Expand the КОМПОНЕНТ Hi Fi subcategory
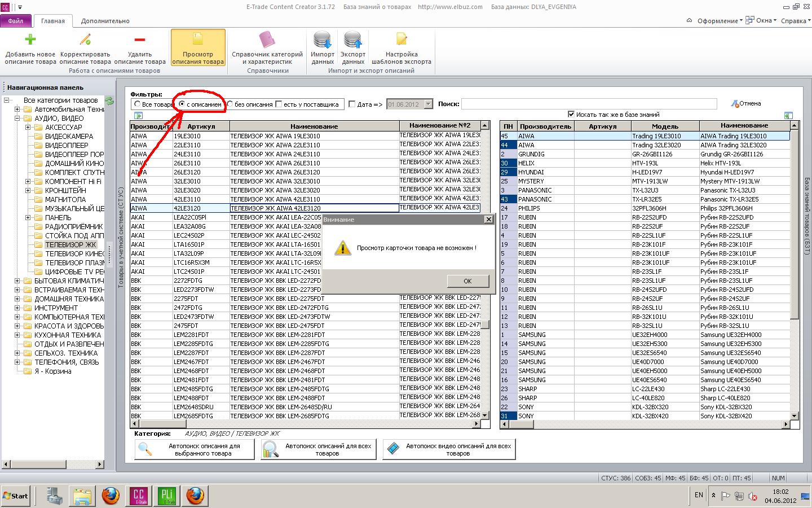The height and width of the screenshot is (508, 812). pos(28,182)
